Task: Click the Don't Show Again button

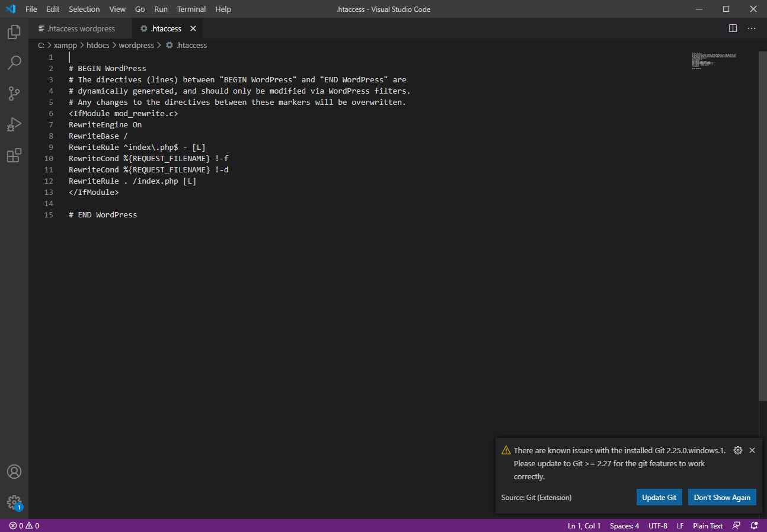Action: pos(722,497)
